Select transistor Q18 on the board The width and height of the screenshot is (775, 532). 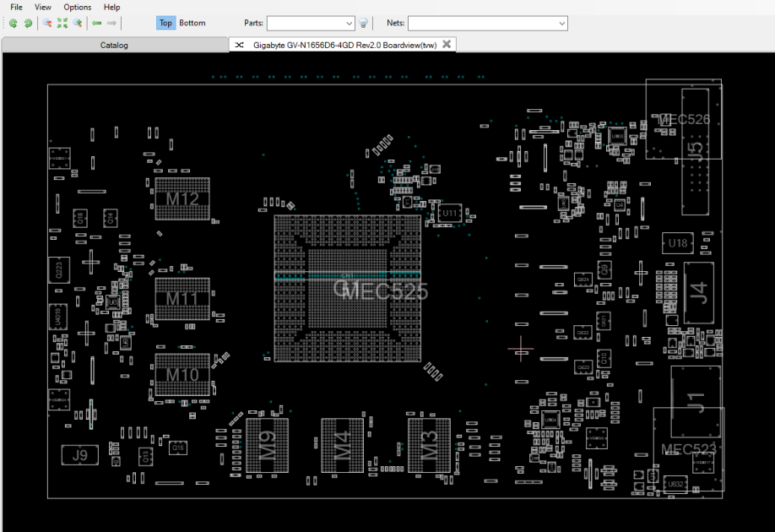pos(80,218)
